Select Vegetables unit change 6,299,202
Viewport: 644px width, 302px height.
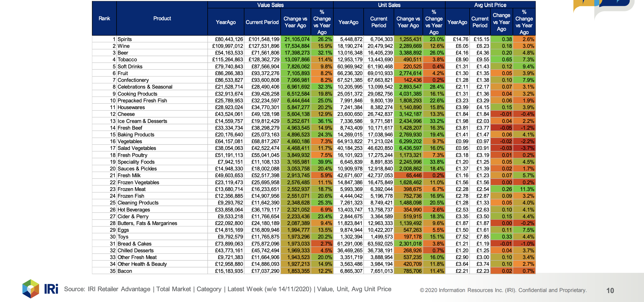408,141
